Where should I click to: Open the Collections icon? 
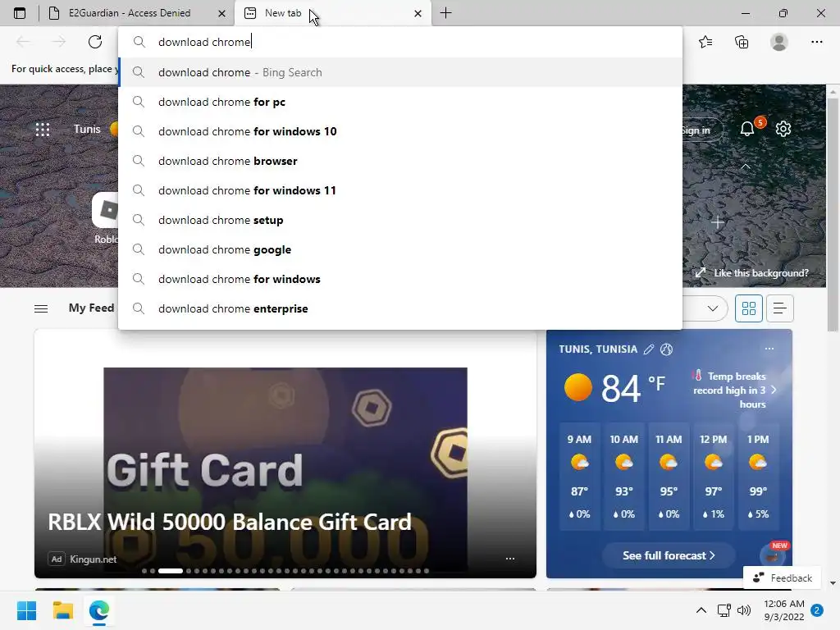click(x=742, y=42)
